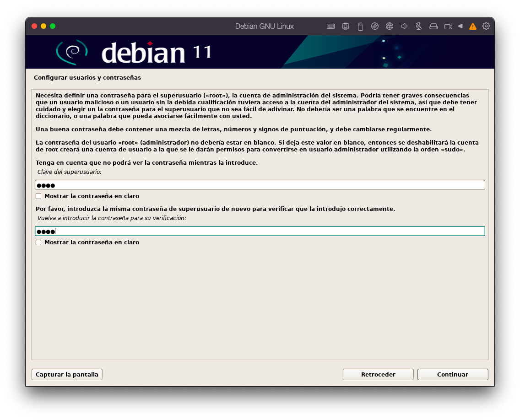Enable first 'Mostrar la contraseña en claro' checkbox
This screenshot has height=420, width=520.
point(38,196)
